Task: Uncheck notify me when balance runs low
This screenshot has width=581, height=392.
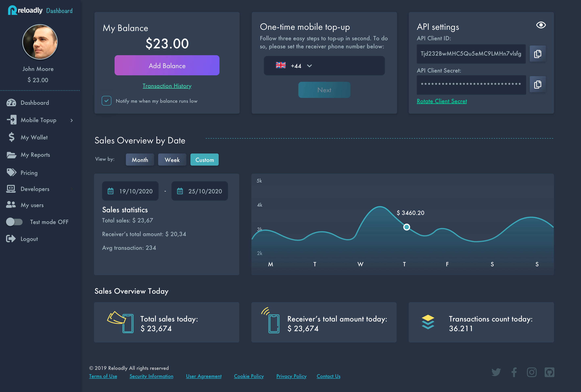Action: point(107,101)
